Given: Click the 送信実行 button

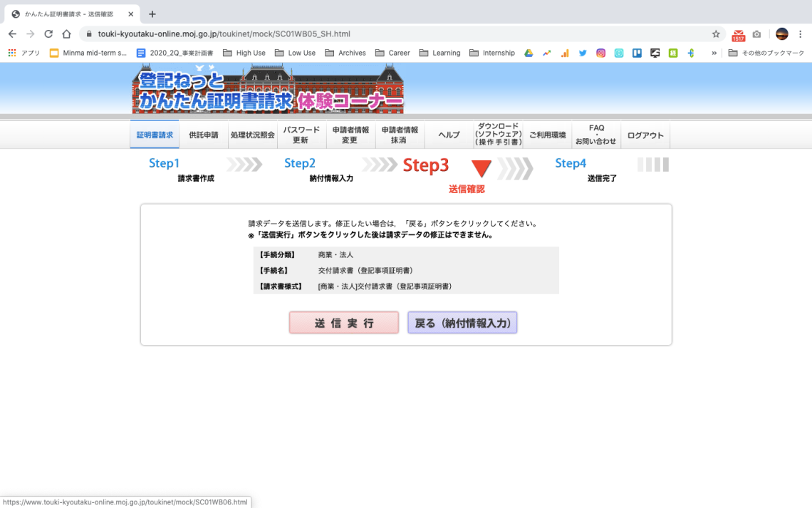Looking at the screenshot, I should (344, 323).
